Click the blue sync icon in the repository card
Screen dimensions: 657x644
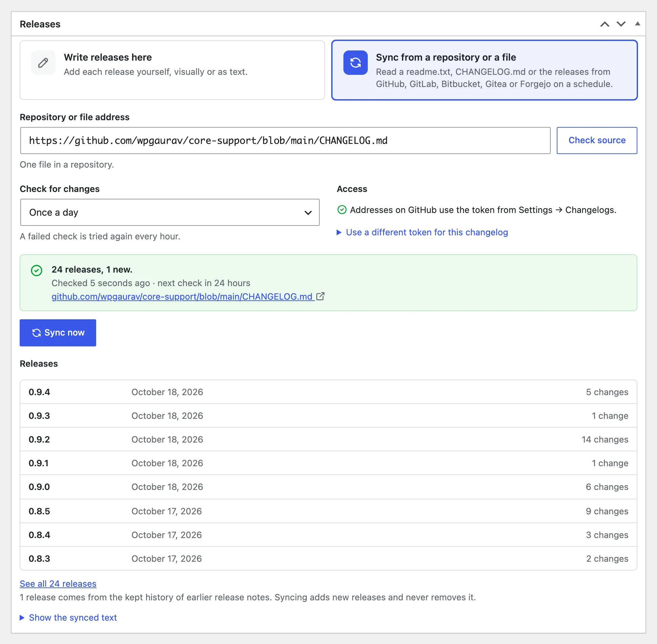(355, 63)
